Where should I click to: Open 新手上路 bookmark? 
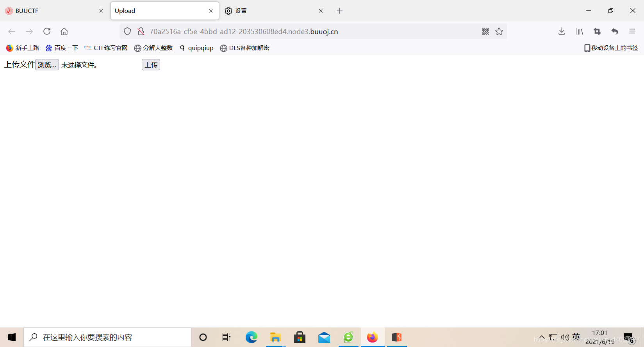pos(23,48)
